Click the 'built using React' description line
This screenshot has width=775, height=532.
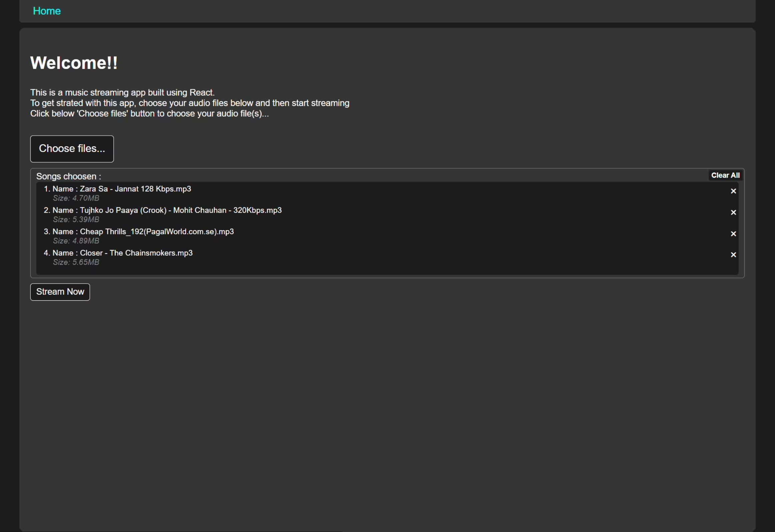(x=122, y=92)
